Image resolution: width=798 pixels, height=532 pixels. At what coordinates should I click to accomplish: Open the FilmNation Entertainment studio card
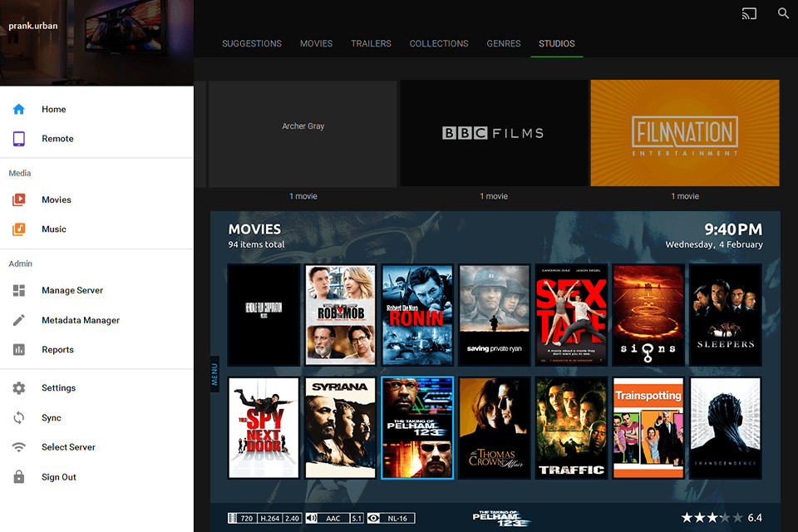684,133
